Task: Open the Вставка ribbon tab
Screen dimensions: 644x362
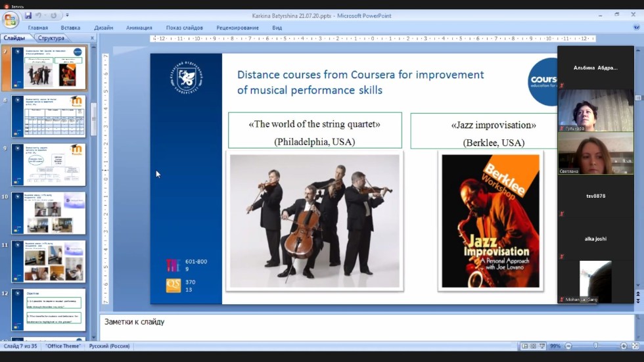Action: [x=70, y=28]
